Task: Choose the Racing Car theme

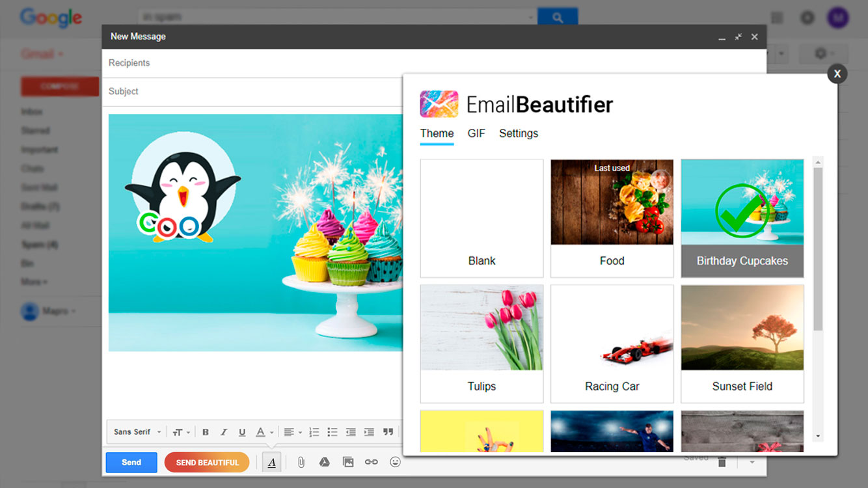Action: [612, 344]
